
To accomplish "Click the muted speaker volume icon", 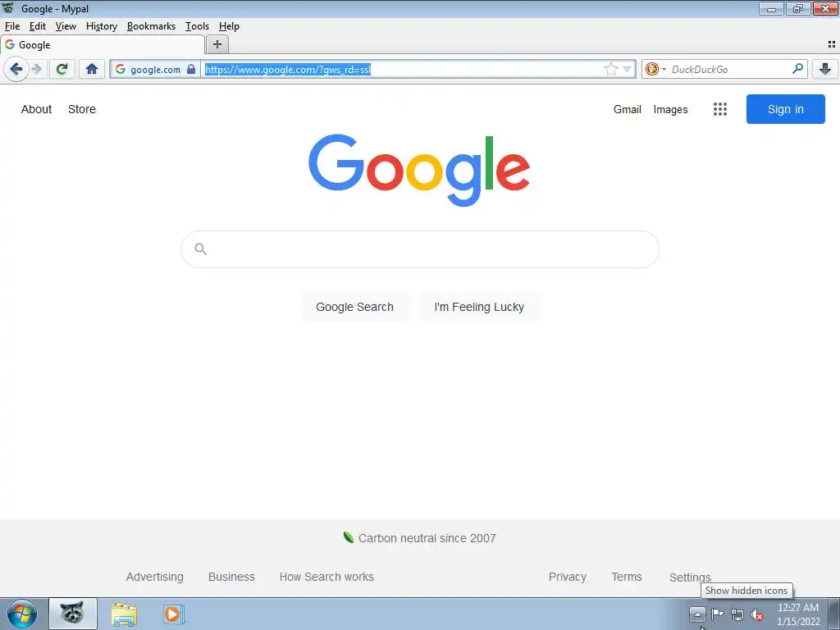I will [757, 614].
